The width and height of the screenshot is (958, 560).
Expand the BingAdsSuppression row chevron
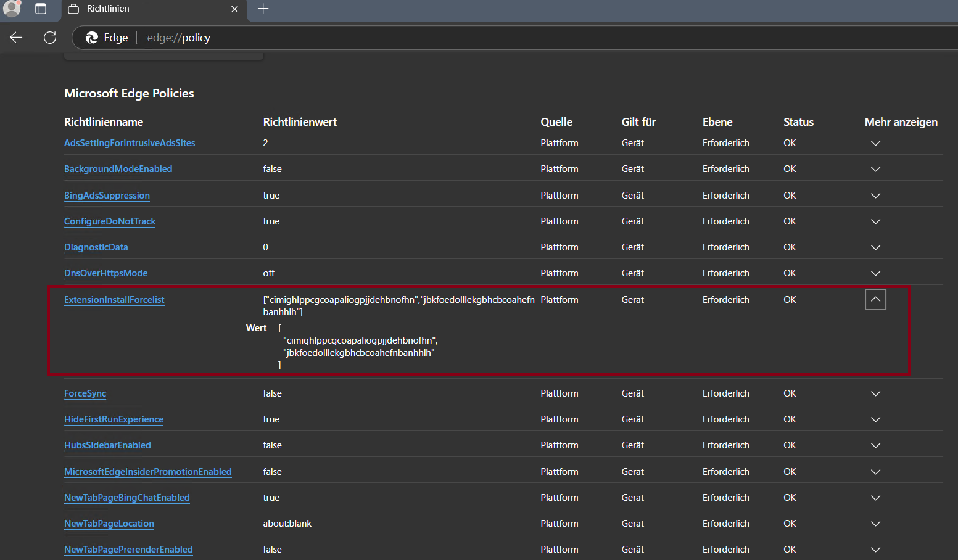coord(875,196)
